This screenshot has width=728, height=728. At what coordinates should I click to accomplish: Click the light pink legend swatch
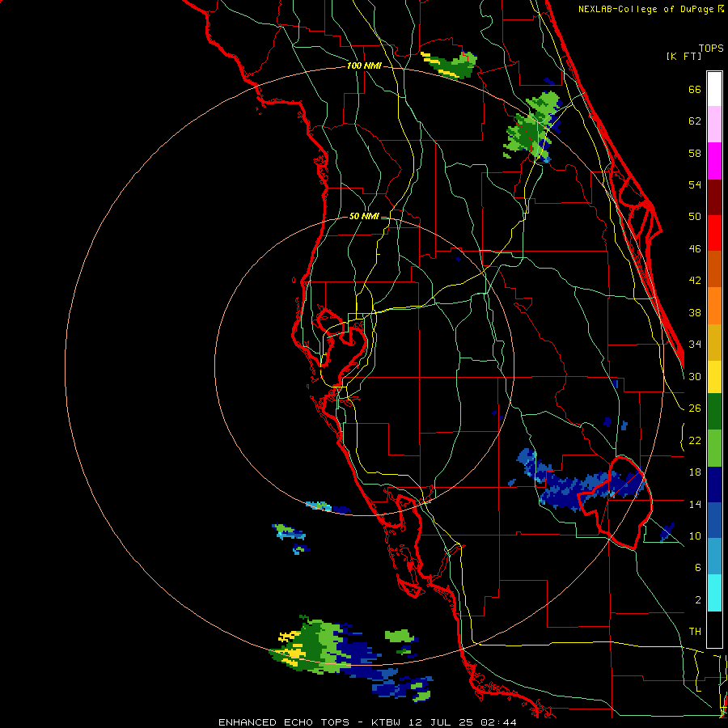coord(714,125)
